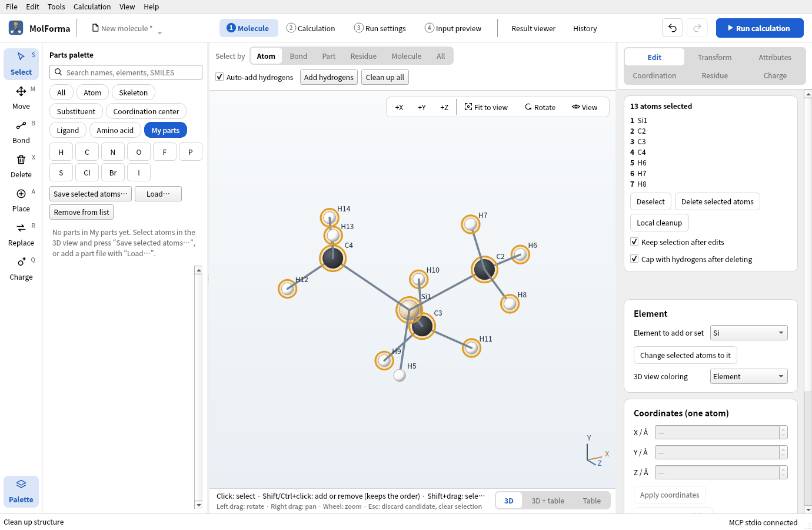Viewport: 812px width, 530px height.
Task: Go to the Run settings step
Action: click(380, 28)
